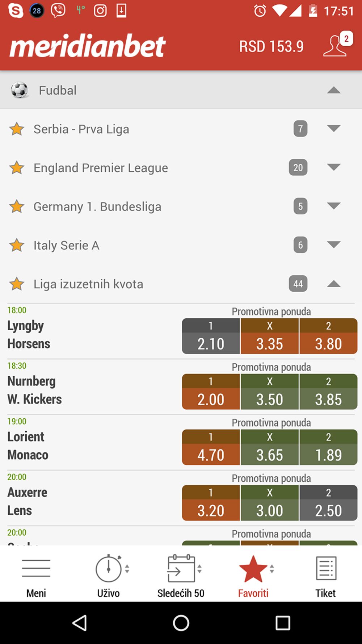Collapse Liga izuzetnih kvota section
This screenshot has height=644, width=362.
[333, 284]
